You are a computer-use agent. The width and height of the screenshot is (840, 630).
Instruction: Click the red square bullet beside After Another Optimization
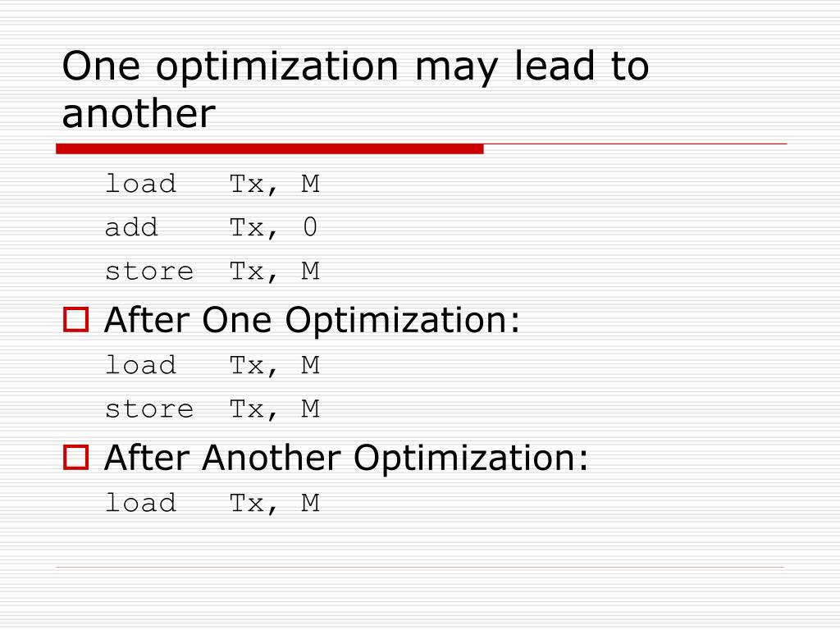tap(75, 458)
